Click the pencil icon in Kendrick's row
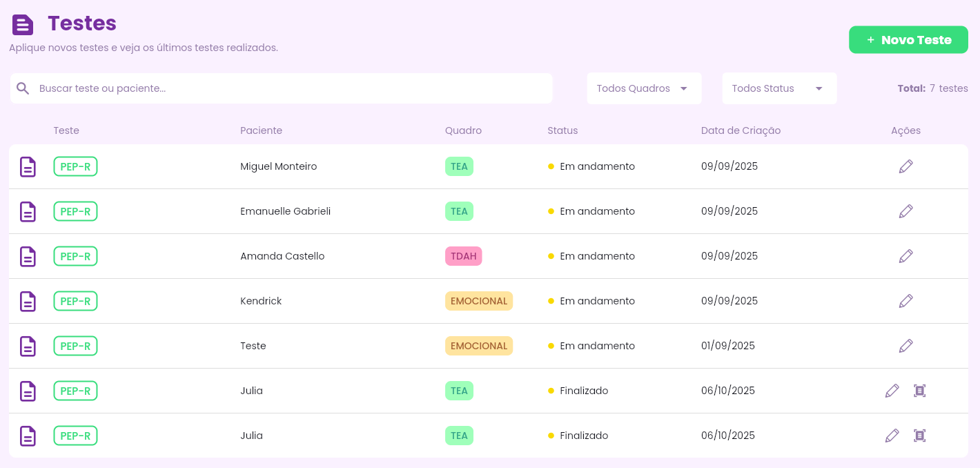This screenshot has height=468, width=980. click(905, 301)
